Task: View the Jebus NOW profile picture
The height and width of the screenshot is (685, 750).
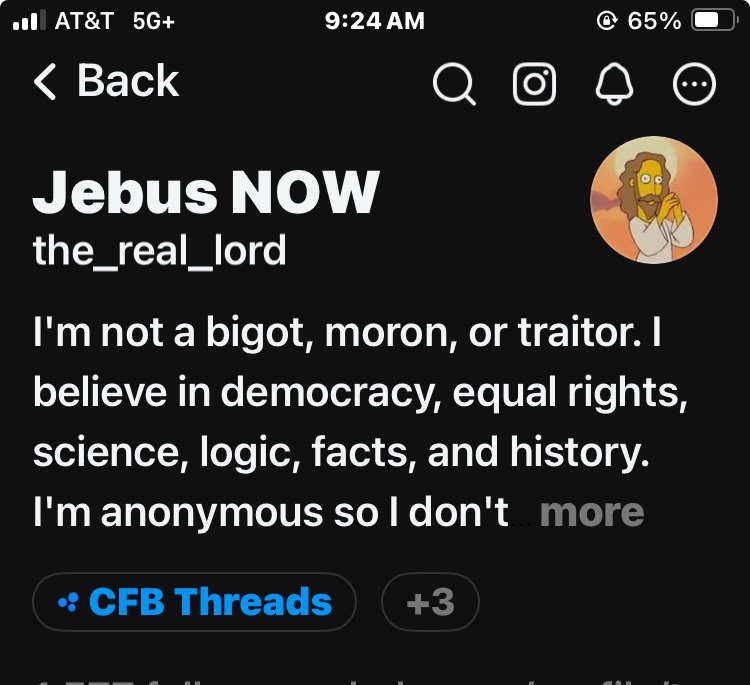Action: (653, 199)
